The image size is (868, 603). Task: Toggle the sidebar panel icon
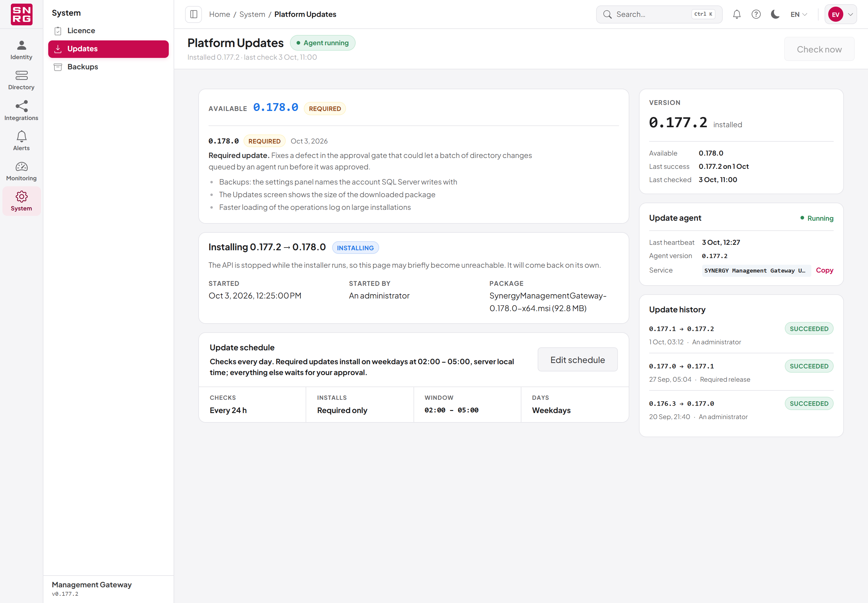coord(193,14)
